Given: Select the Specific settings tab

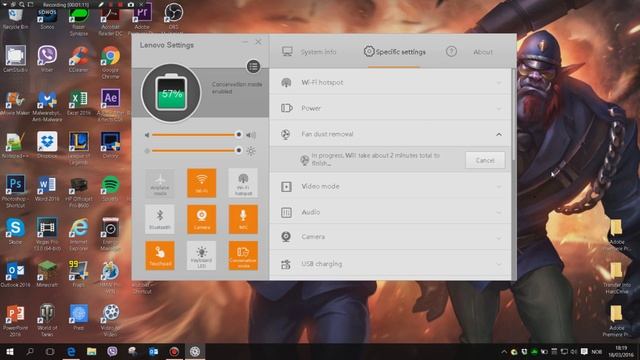Looking at the screenshot, I should click(394, 52).
